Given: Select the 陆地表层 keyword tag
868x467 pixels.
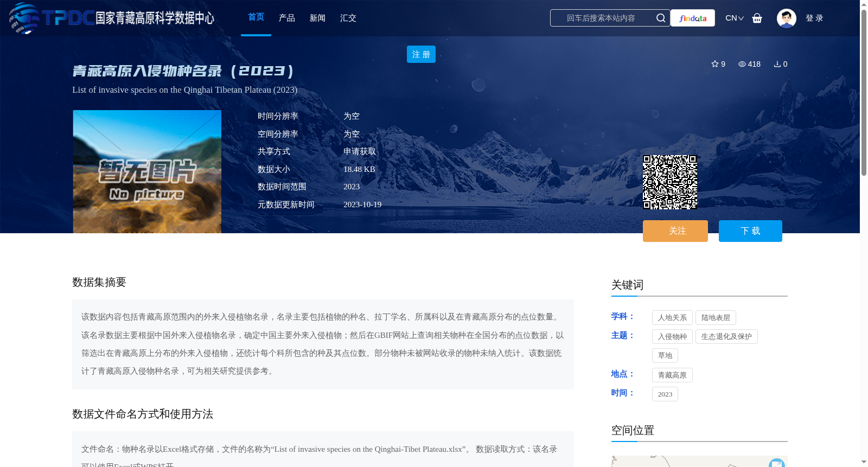Looking at the screenshot, I should pyautogui.click(x=716, y=318).
